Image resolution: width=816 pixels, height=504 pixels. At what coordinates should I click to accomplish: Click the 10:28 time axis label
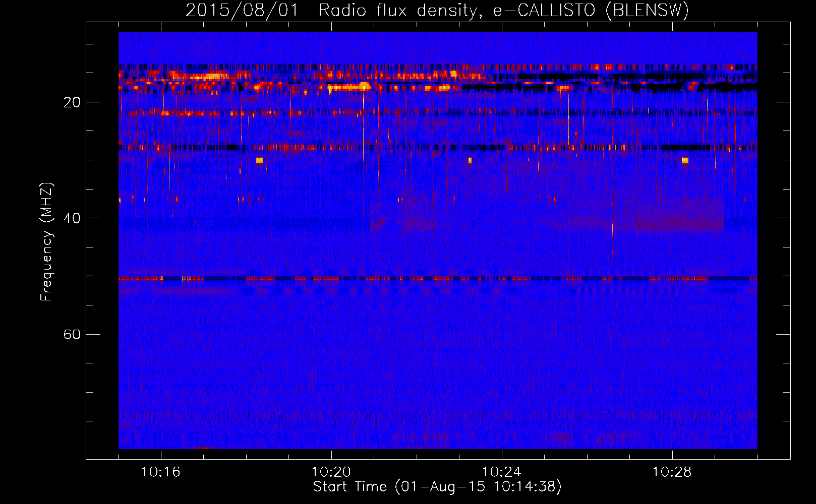[x=672, y=472]
